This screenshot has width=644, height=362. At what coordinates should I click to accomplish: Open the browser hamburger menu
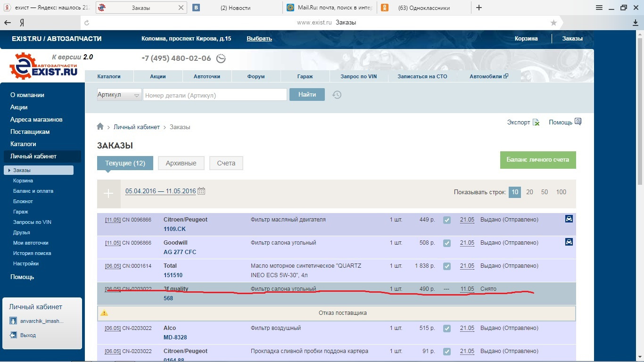click(599, 8)
